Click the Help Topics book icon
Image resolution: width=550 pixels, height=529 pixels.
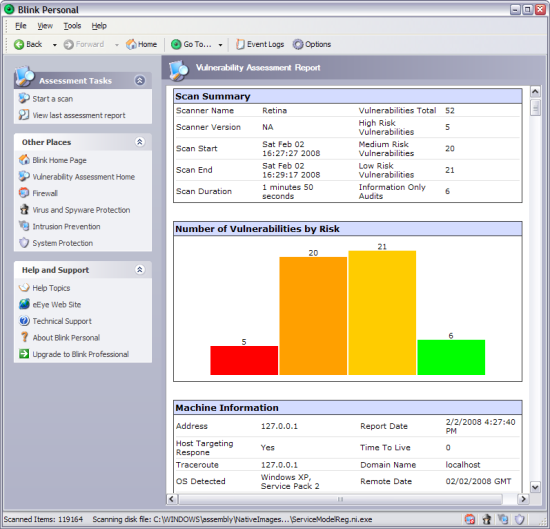tap(24, 287)
